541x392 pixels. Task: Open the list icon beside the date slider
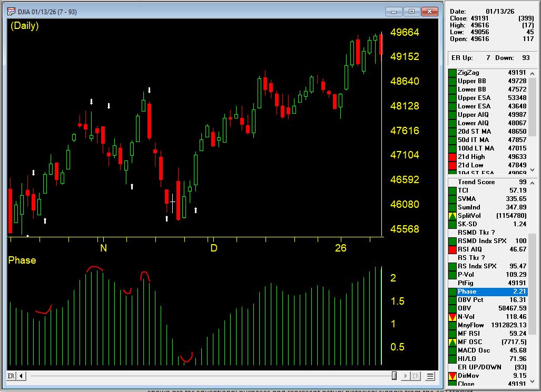(430, 376)
